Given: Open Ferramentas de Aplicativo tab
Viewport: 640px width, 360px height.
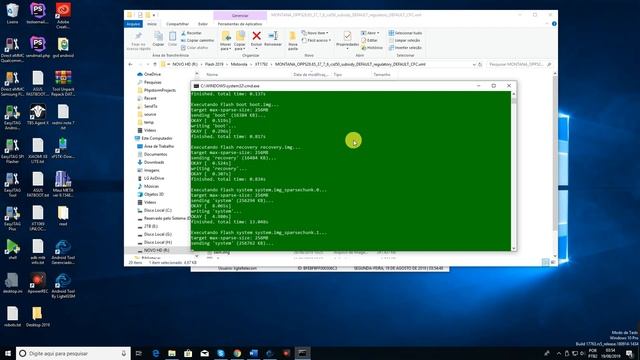Looking at the screenshot, I should pos(240,24).
